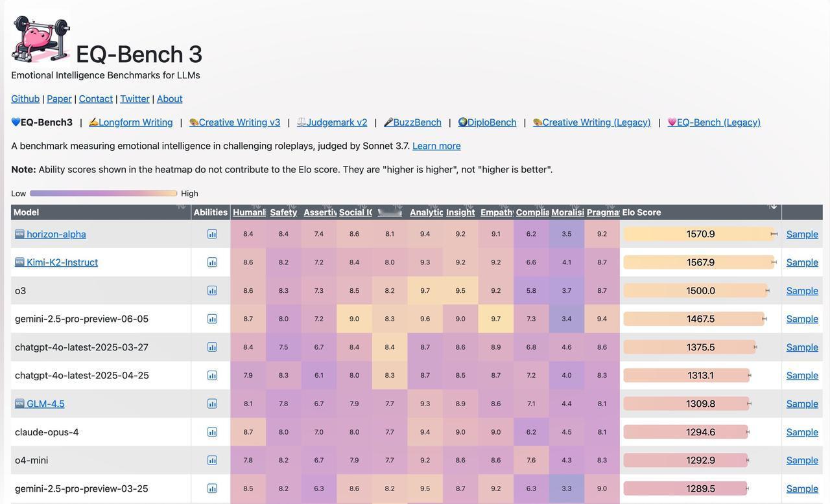This screenshot has width=830, height=504.
Task: Sort table by Elo Score column
Action: (x=700, y=212)
